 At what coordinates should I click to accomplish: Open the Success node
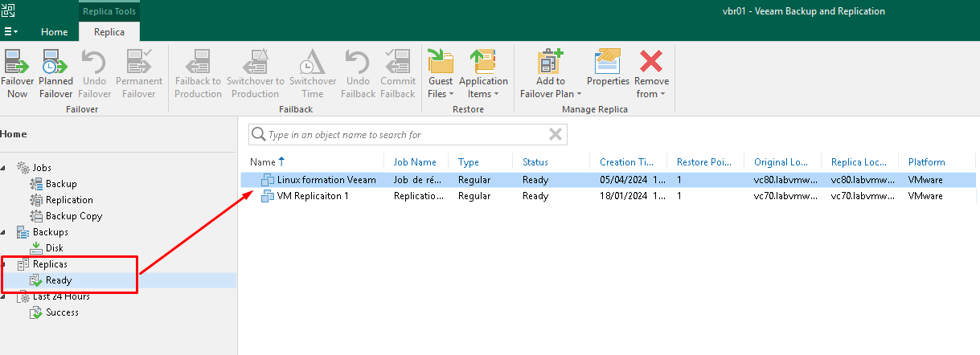tap(62, 312)
